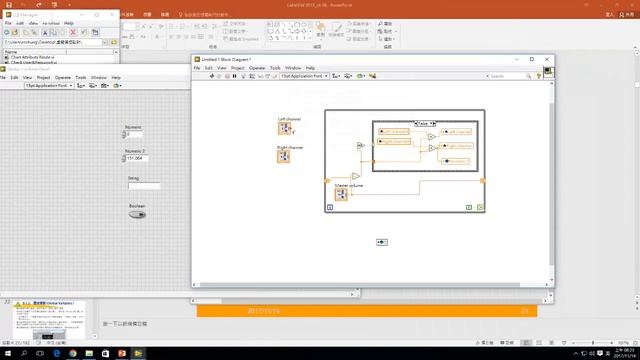The image size is (640, 360).
Task: Open path history dropdown in LLB Manager
Action: point(105,42)
